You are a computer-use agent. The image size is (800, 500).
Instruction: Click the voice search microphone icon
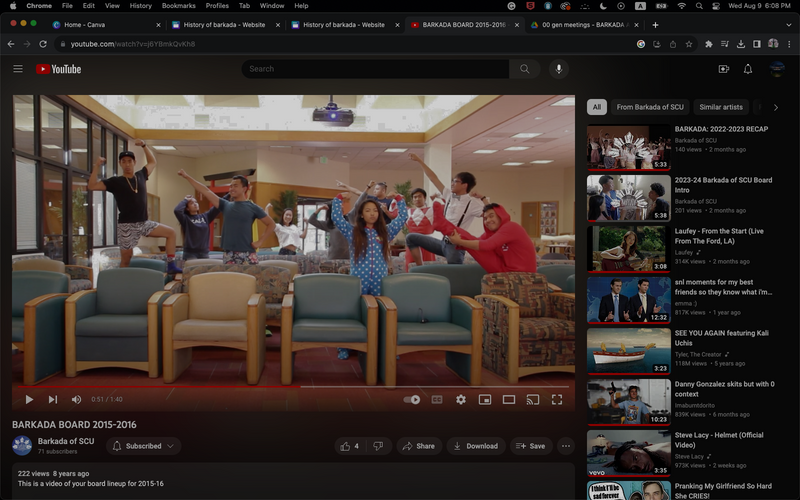(x=558, y=69)
